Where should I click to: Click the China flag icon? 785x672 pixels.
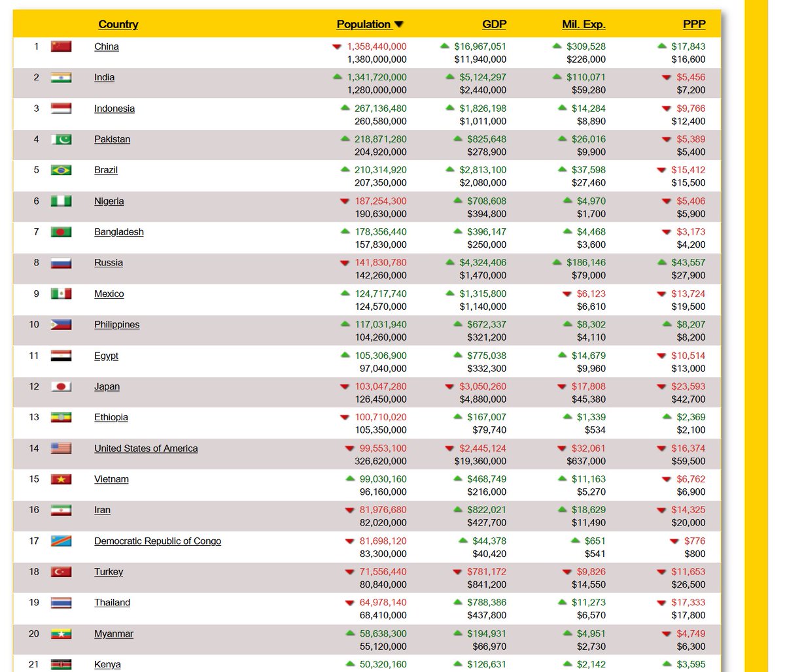[61, 46]
